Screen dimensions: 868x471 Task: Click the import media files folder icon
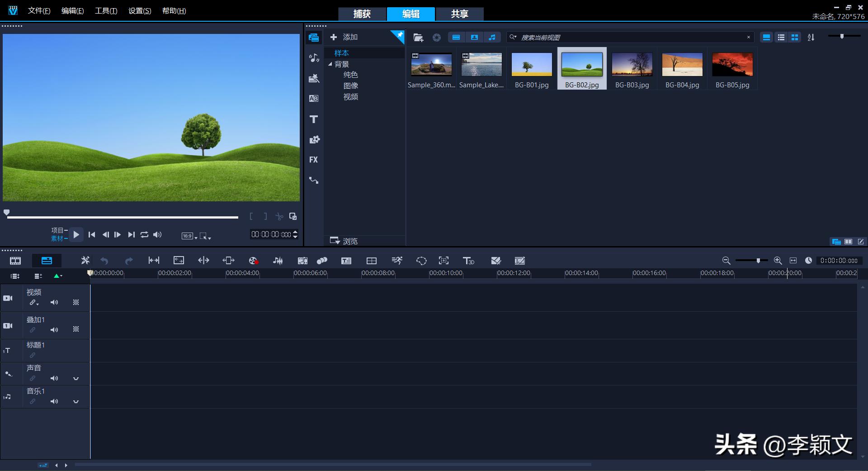[x=418, y=38]
